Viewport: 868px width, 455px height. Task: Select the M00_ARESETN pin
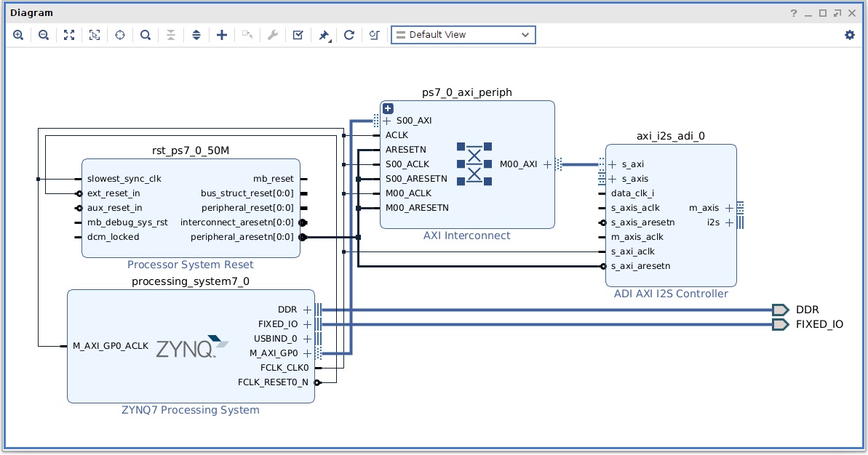click(x=417, y=208)
